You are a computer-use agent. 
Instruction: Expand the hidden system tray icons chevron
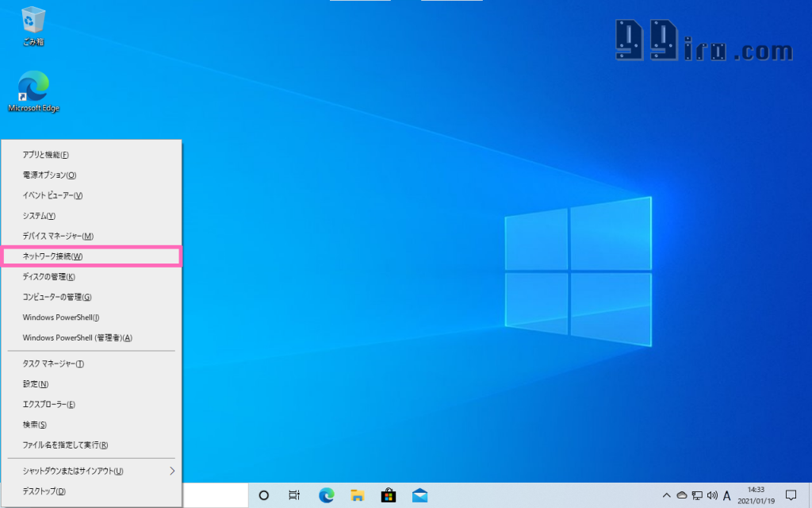pos(666,495)
